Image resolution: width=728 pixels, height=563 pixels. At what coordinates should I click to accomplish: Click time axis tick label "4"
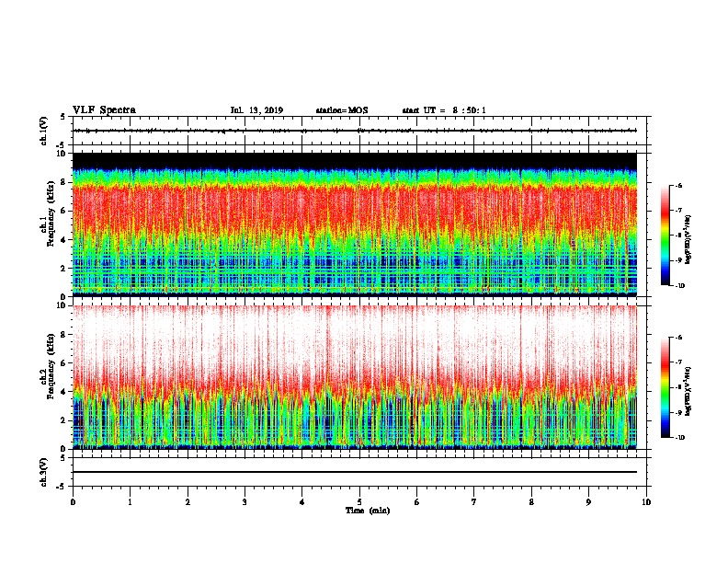click(x=302, y=502)
